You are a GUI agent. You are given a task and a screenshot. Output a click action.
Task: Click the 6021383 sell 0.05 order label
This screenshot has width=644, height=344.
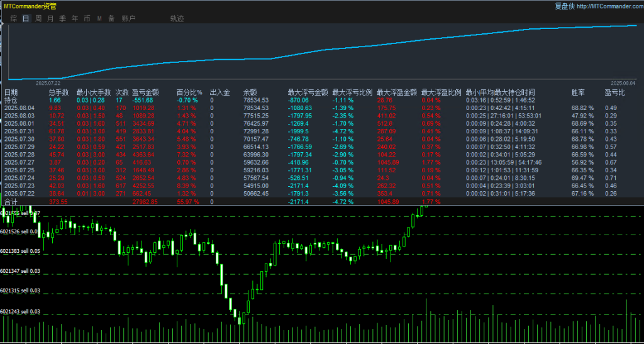[x=20, y=251]
